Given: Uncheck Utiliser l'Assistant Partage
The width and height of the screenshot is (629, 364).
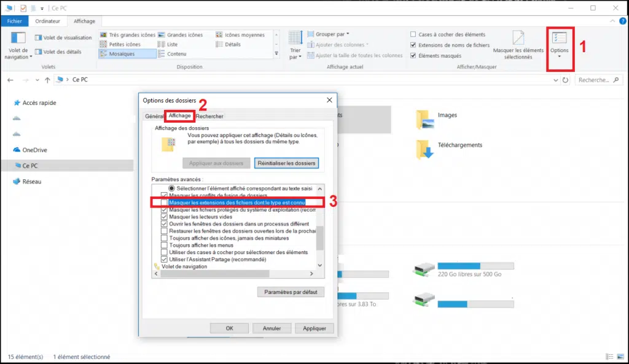Looking at the screenshot, I should click(x=164, y=260).
